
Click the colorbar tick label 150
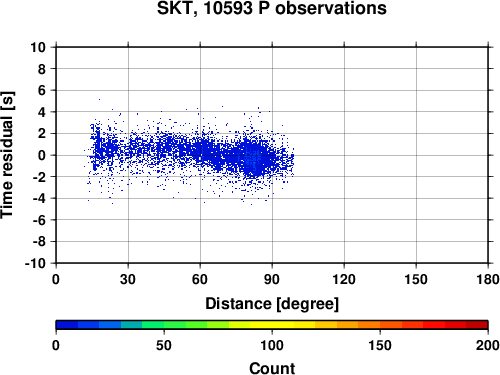(x=380, y=345)
